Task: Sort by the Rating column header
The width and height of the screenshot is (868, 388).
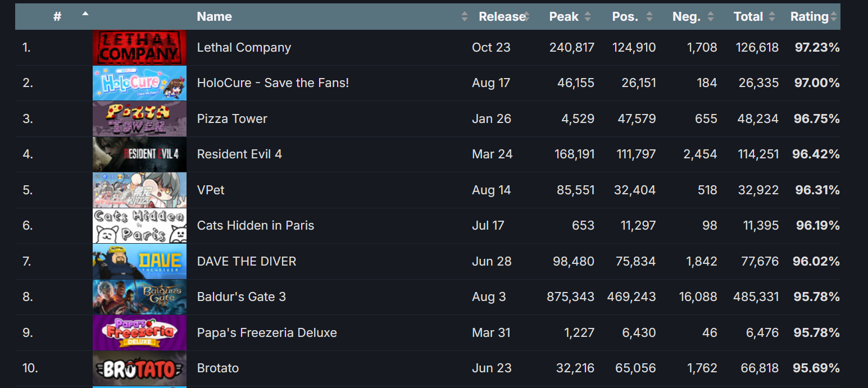Action: click(x=809, y=17)
